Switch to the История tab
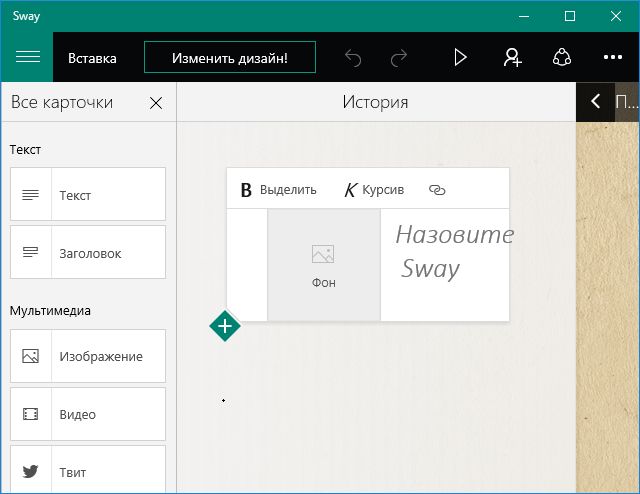 [x=375, y=102]
